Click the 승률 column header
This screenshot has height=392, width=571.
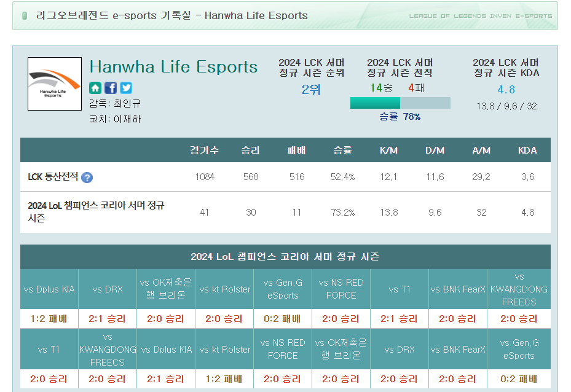(x=343, y=151)
